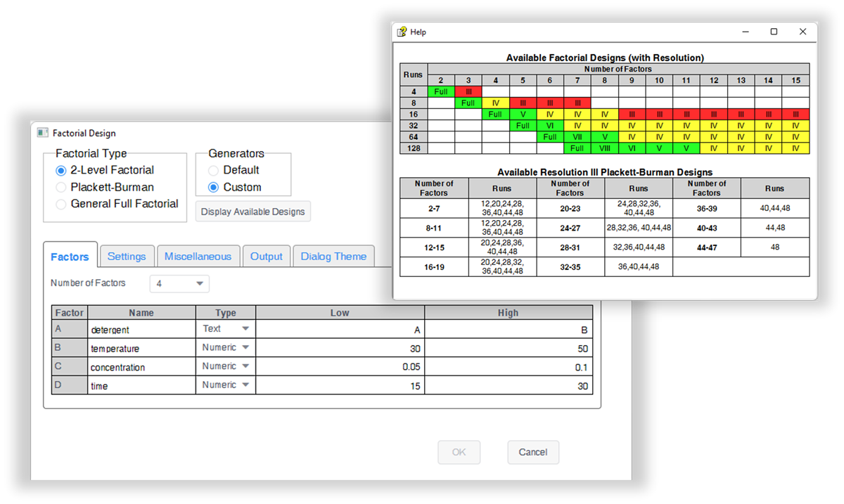The height and width of the screenshot is (504, 844).
Task: Click Display Available Designs button
Action: click(253, 212)
